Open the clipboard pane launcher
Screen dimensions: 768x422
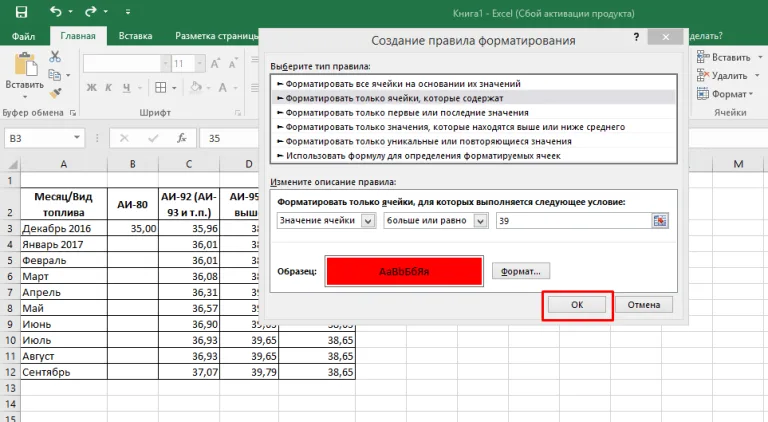[73, 113]
